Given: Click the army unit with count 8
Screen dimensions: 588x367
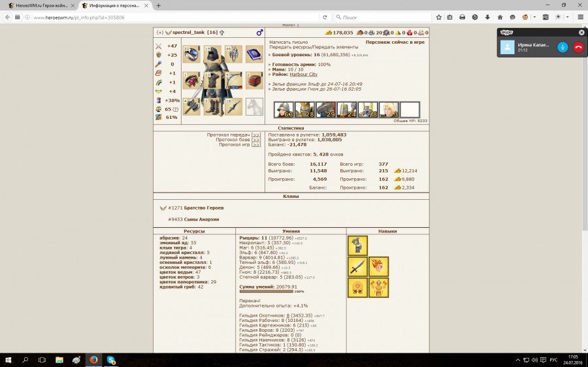Looking at the screenshot, I should pos(367,110).
